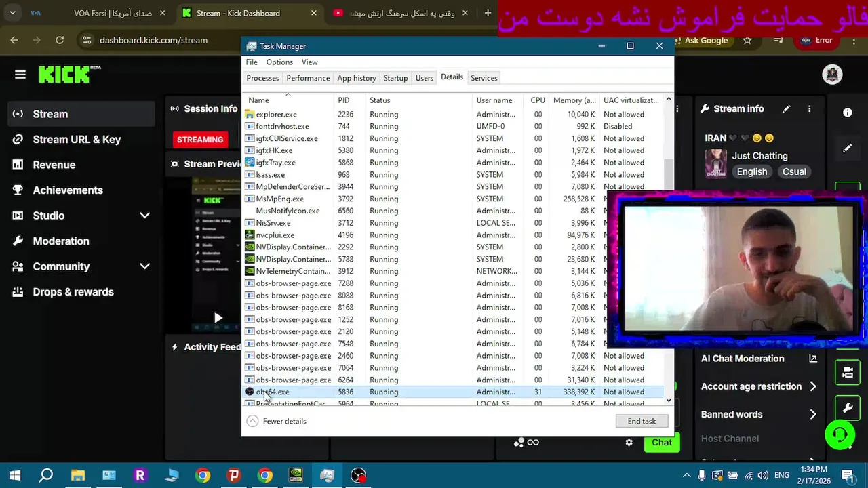The height and width of the screenshot is (488, 868).
Task: Show hidden system tray icons
Action: pos(686,475)
